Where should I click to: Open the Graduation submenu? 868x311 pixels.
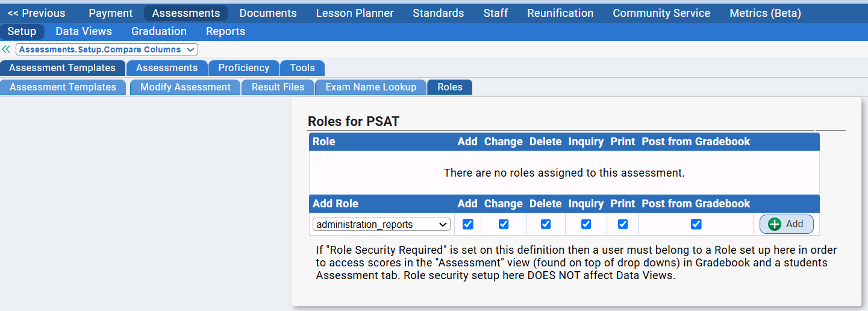click(x=159, y=31)
